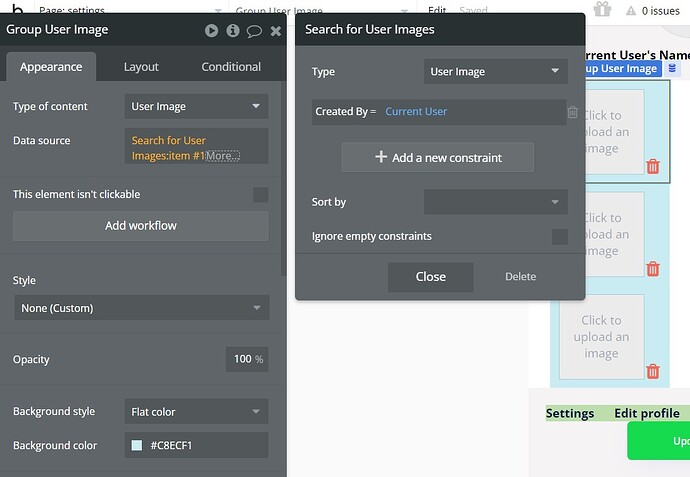Click Add a new constraint button

tap(438, 157)
